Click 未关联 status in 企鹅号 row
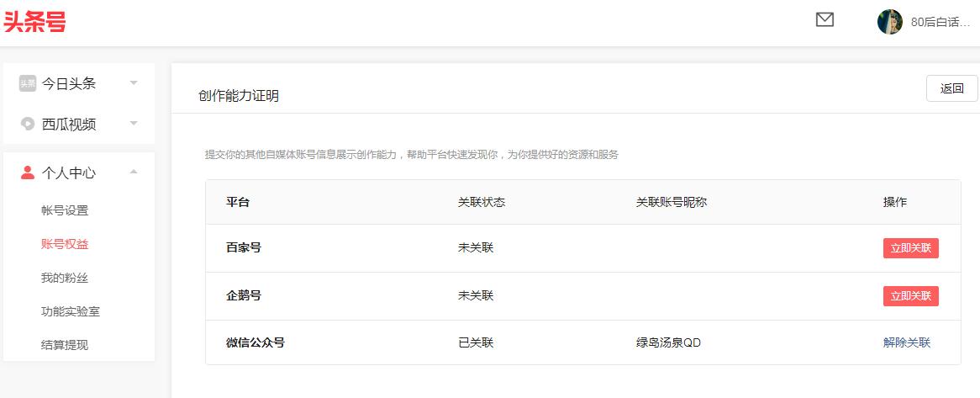This screenshot has height=398, width=980. tap(476, 295)
